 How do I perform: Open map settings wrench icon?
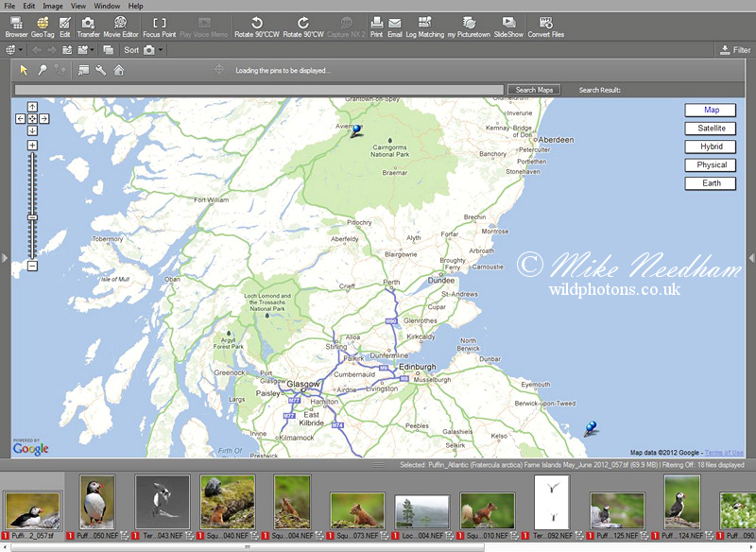pos(101,70)
